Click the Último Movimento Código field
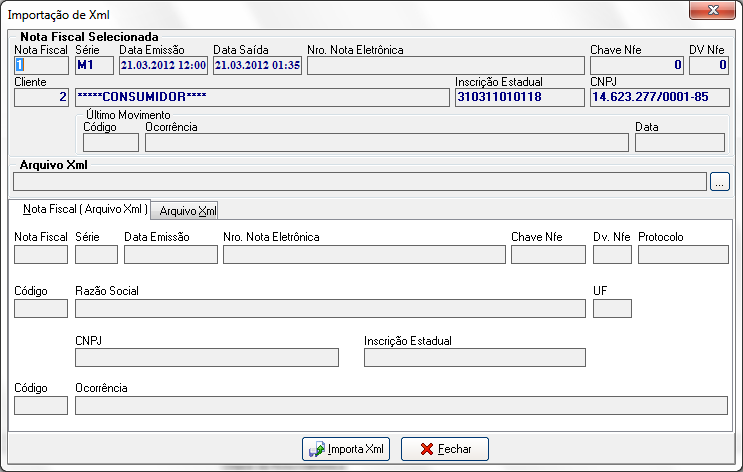 point(111,142)
